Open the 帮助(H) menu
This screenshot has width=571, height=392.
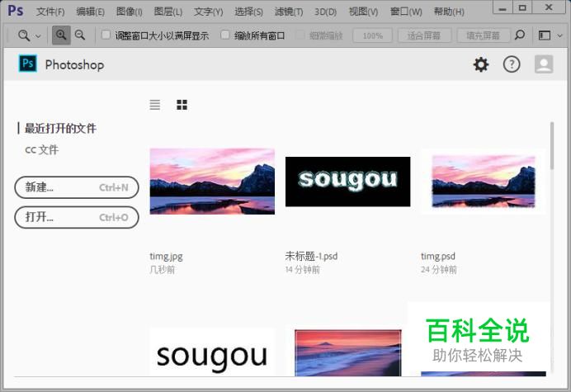(x=449, y=12)
